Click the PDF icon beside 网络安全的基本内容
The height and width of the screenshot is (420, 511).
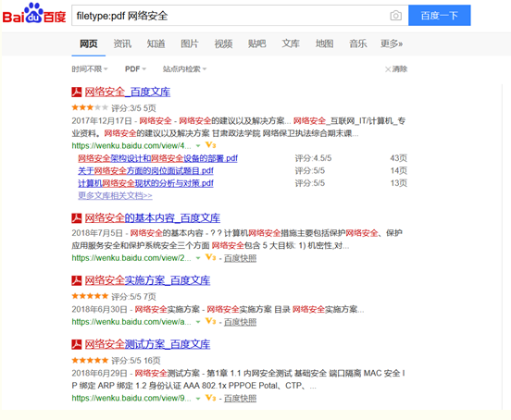[77, 218]
